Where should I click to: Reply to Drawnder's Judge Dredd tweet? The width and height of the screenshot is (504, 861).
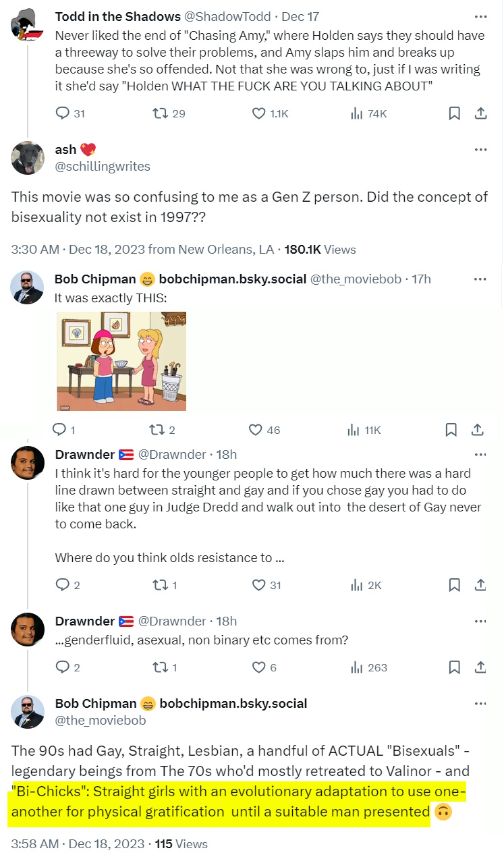point(62,585)
